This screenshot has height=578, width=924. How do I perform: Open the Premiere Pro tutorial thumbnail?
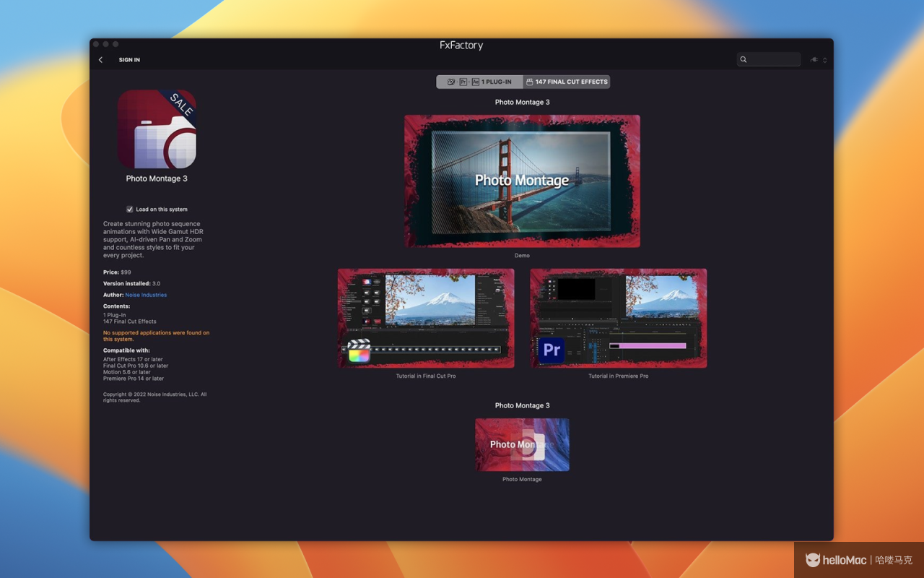(619, 319)
